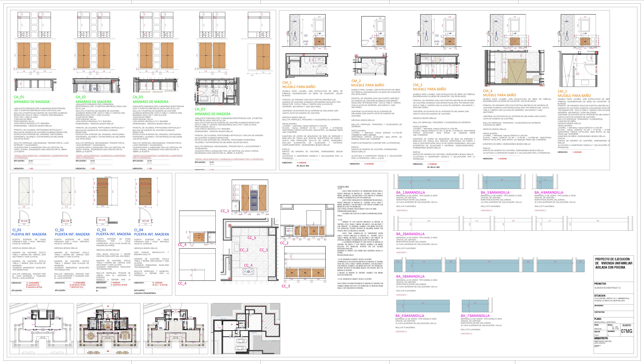
Task: Click the ARQUITECTO: heading
Action: tap(601, 338)
